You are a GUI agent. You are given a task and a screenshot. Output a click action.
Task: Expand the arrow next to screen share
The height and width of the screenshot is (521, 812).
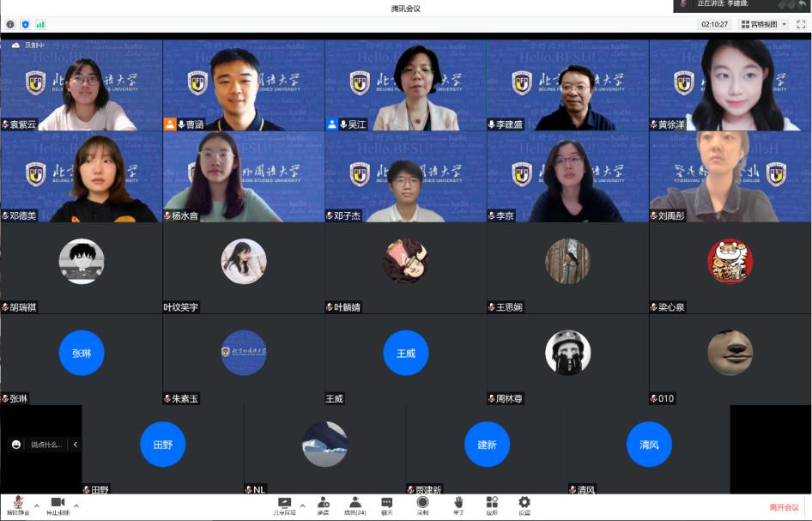click(x=302, y=506)
